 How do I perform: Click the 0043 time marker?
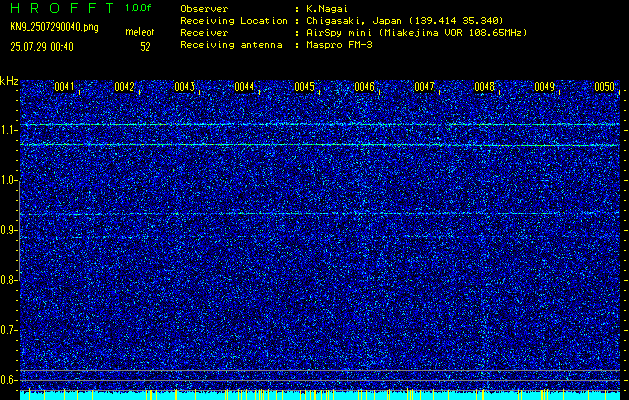pyautogui.click(x=185, y=87)
